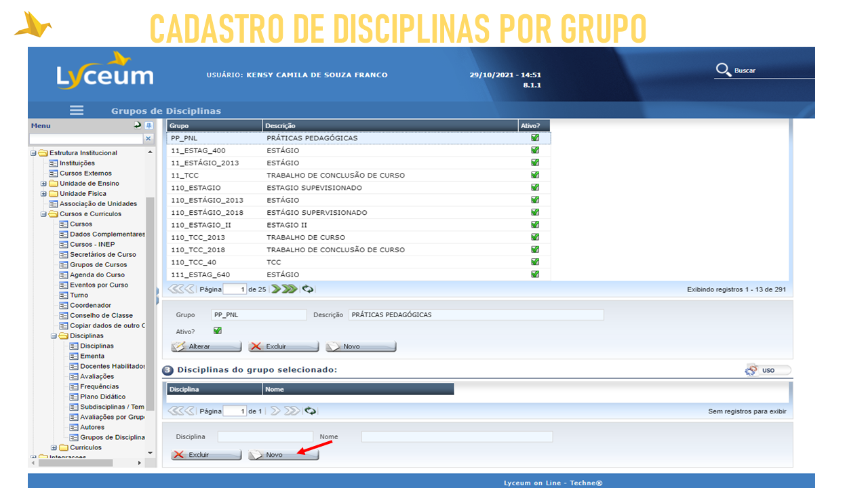Toggle the Ativo? checkbox in the group form

pyautogui.click(x=218, y=331)
